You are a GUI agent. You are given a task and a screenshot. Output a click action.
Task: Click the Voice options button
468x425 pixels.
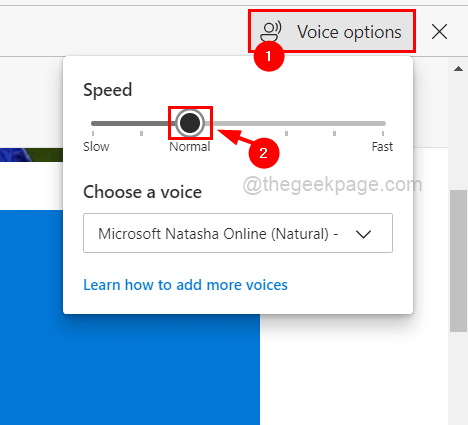(x=332, y=32)
